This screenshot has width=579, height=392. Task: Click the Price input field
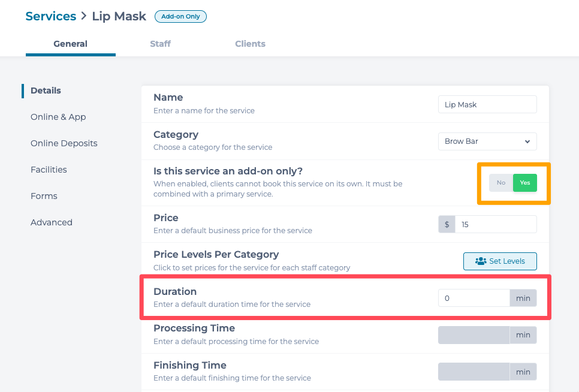click(496, 224)
